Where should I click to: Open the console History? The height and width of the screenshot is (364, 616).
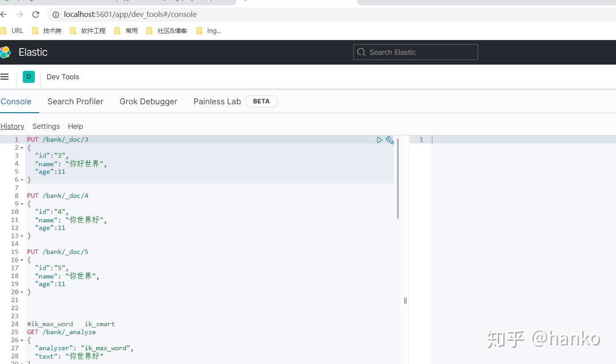click(x=12, y=126)
